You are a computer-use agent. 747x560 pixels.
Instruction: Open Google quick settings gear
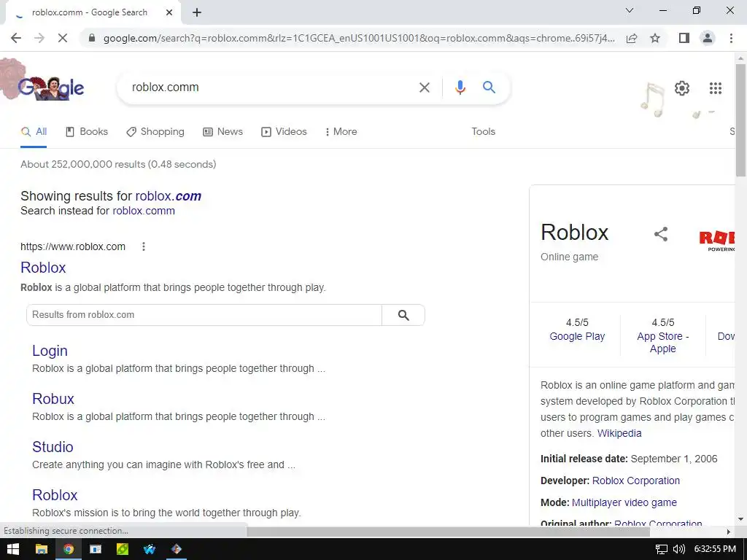(682, 88)
